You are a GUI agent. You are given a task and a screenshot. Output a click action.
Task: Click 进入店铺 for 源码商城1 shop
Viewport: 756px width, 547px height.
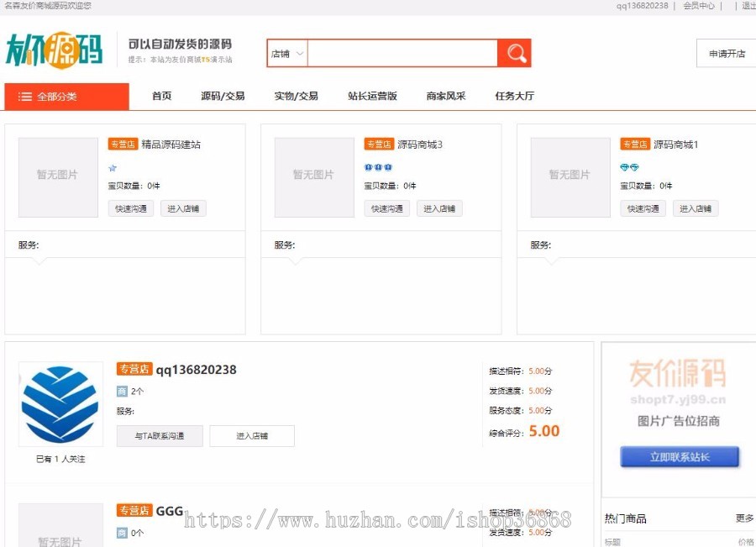point(696,208)
